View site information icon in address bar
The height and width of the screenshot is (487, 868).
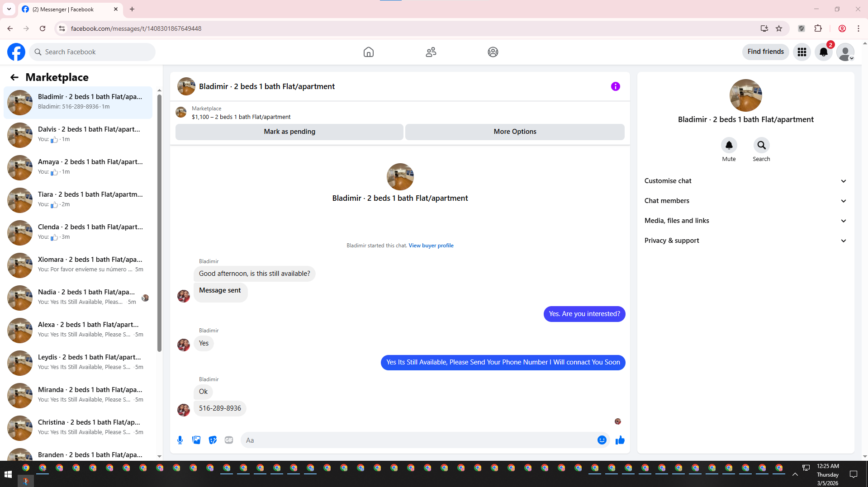click(x=62, y=28)
